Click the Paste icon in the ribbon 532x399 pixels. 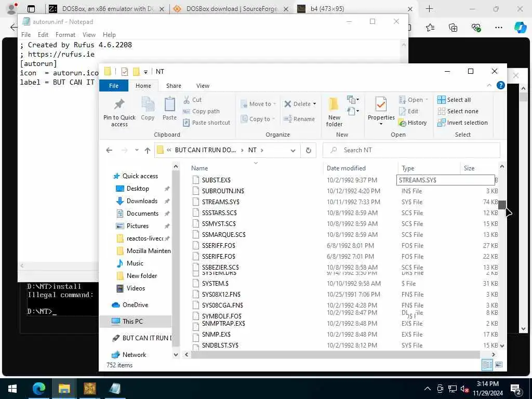(x=169, y=109)
